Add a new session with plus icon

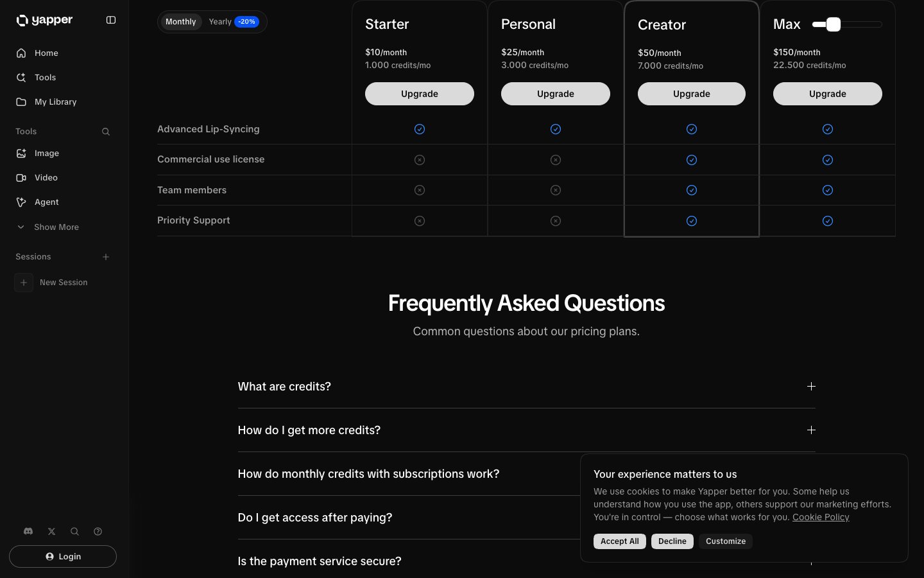(106, 257)
